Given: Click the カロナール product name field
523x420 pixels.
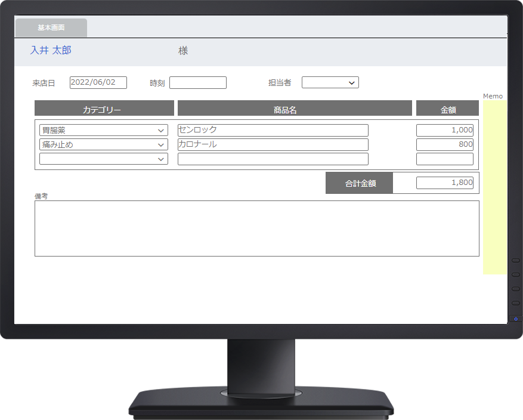Looking at the screenshot, I should point(273,144).
